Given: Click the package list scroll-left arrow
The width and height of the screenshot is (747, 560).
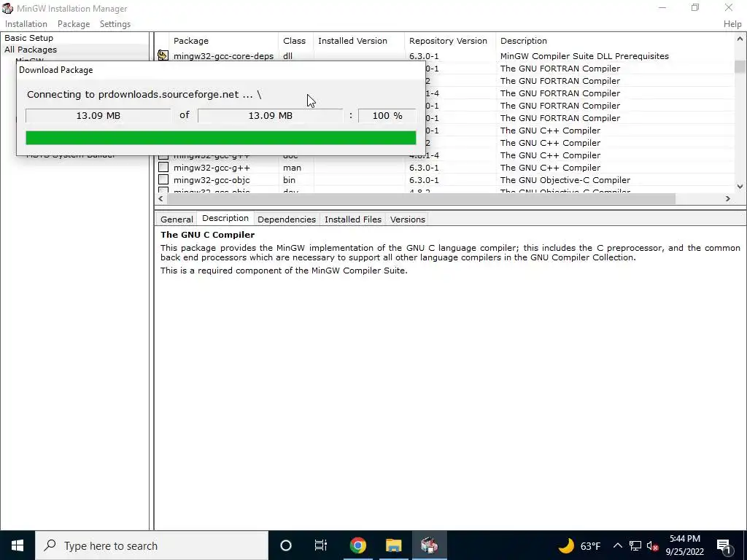Looking at the screenshot, I should (160, 198).
